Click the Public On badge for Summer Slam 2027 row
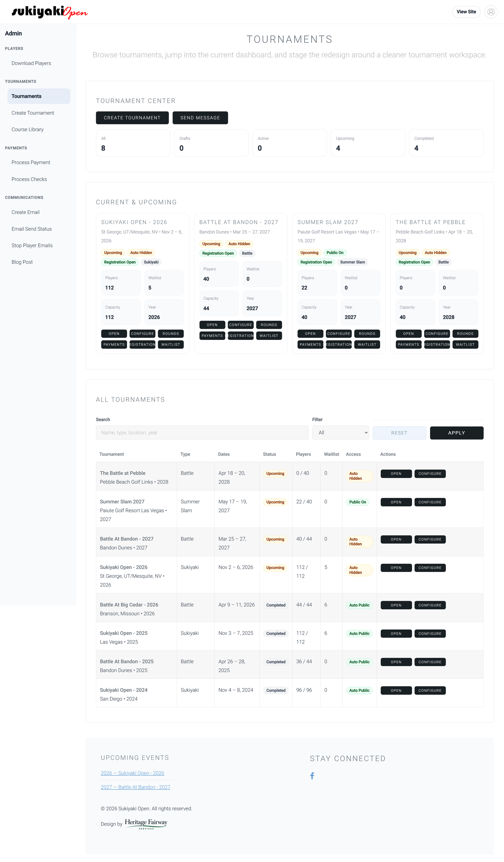This screenshot has width=504, height=862. [x=358, y=502]
